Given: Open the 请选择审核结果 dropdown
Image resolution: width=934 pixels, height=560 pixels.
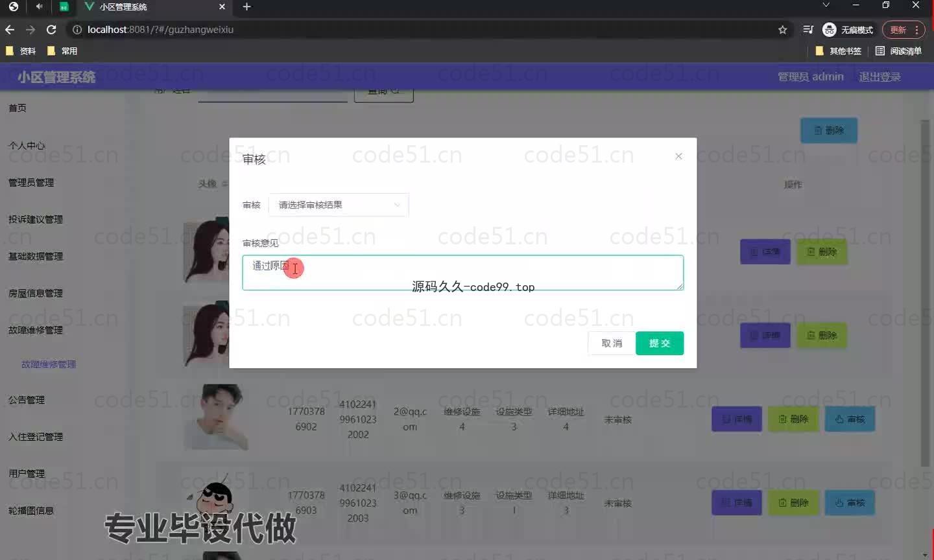Looking at the screenshot, I should (339, 205).
